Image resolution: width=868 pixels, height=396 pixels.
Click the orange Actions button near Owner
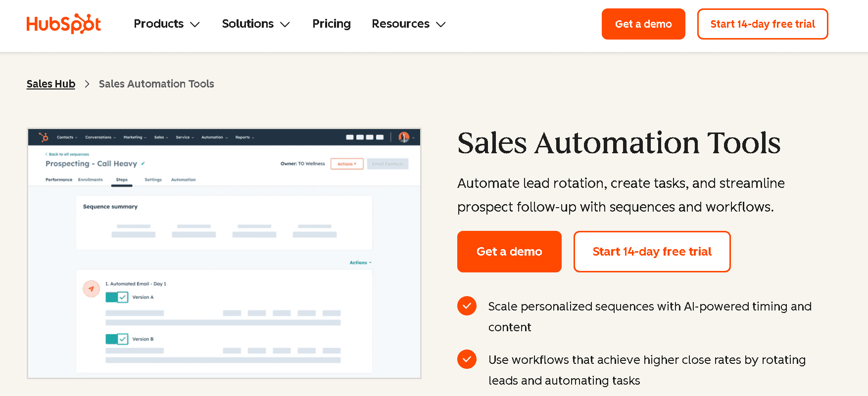pos(347,164)
